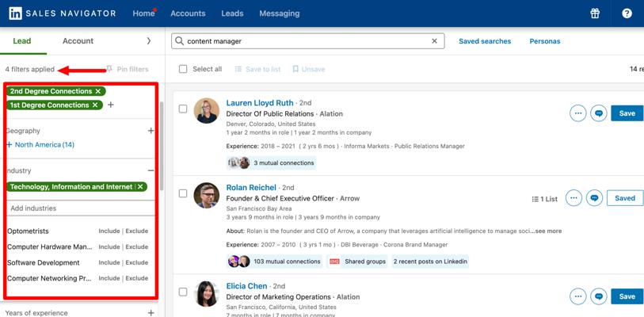Remove Technology, Information and Internet filter tag
This screenshot has height=317, width=644.
point(140,187)
